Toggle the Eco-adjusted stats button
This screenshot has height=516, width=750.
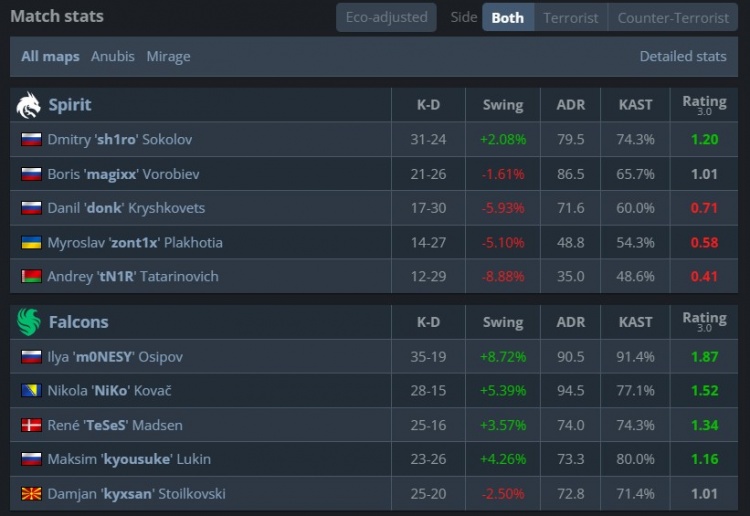(x=386, y=17)
